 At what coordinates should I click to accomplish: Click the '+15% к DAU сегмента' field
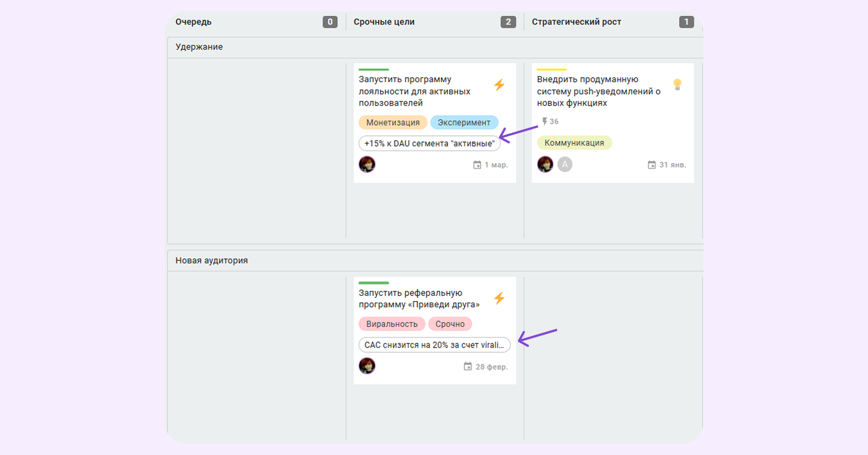(429, 144)
